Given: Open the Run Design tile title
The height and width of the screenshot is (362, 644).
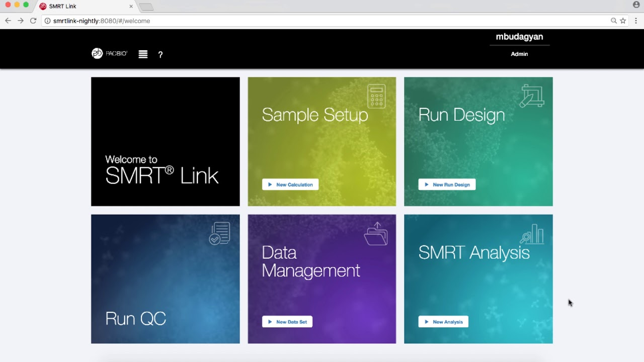Looking at the screenshot, I should [461, 115].
